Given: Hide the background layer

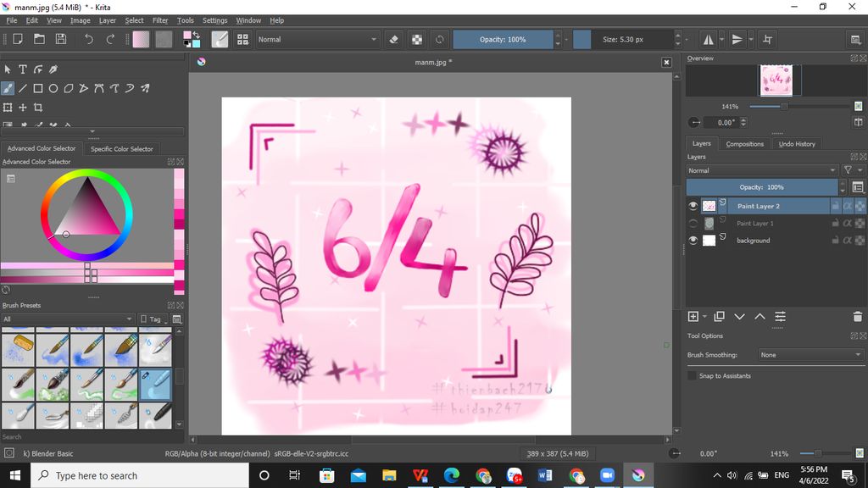Looking at the screenshot, I should click(x=693, y=240).
